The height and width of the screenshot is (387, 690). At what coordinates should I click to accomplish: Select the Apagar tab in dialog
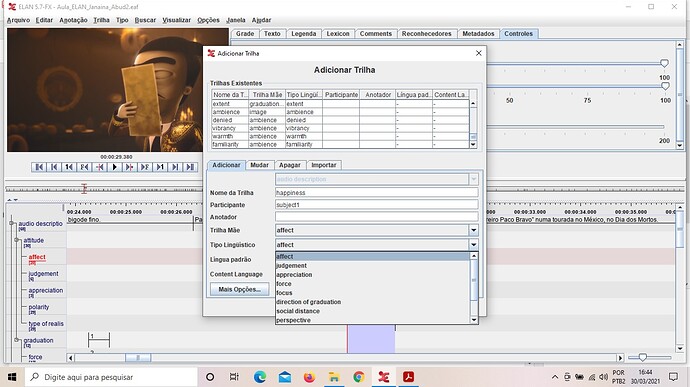290,165
